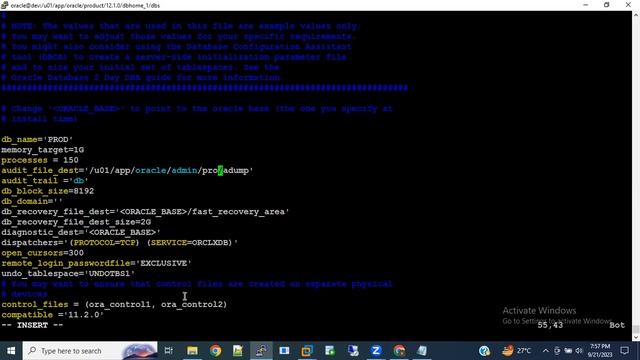This screenshot has width=640, height=360.
Task: Open the blue window app taskbar icon
Action: [284, 351]
